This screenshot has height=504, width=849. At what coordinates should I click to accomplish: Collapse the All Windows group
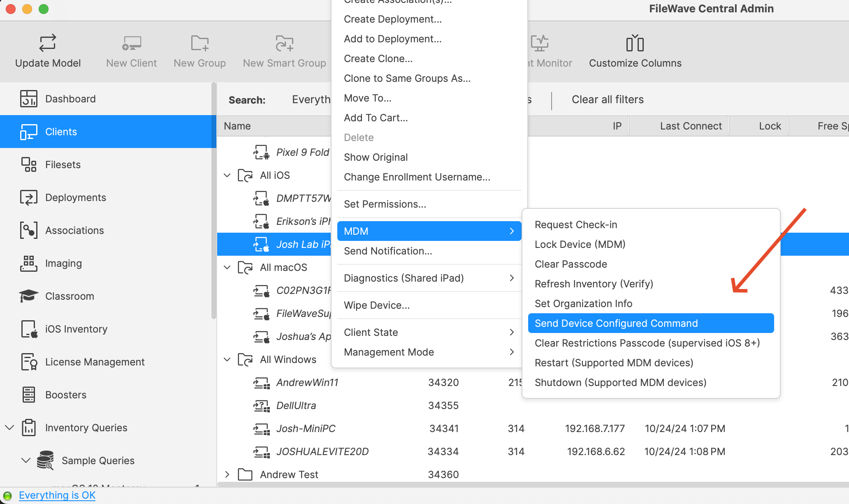pos(227,360)
